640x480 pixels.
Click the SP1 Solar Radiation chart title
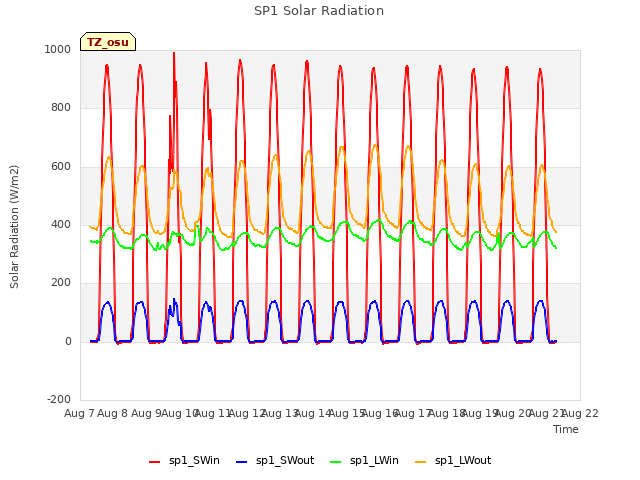(x=319, y=11)
